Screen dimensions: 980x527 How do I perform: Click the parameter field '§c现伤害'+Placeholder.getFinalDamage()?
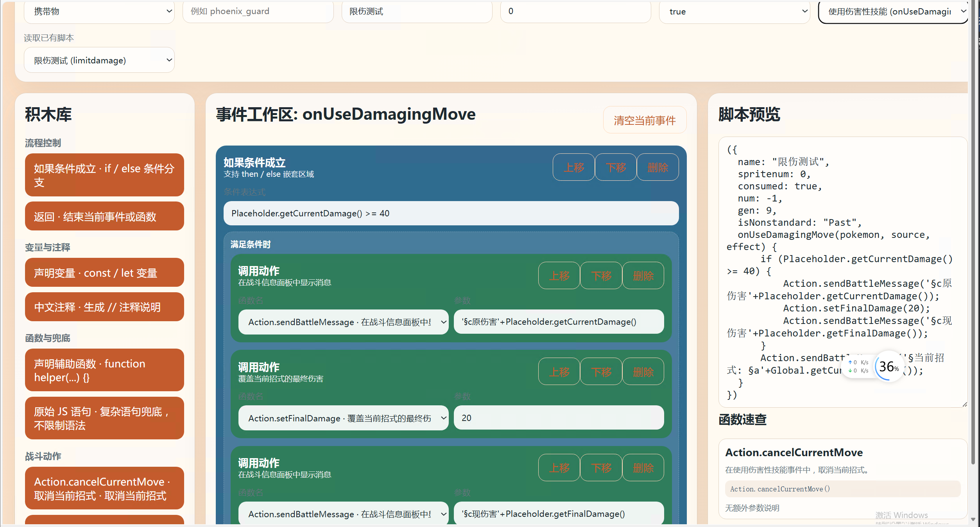559,514
